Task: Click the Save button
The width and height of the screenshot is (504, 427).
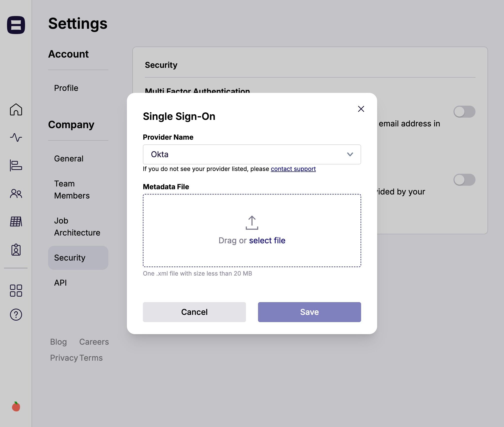Action: (x=309, y=312)
